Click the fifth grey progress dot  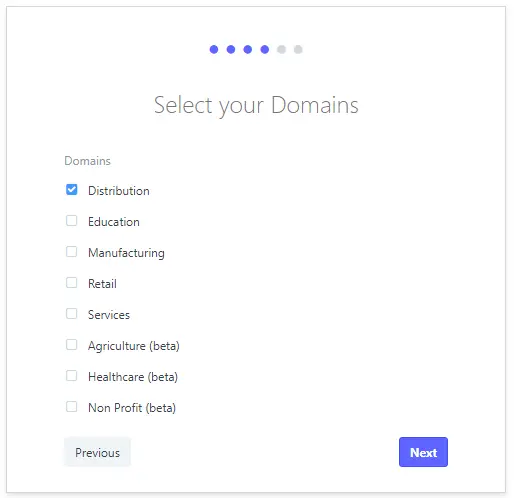281,49
